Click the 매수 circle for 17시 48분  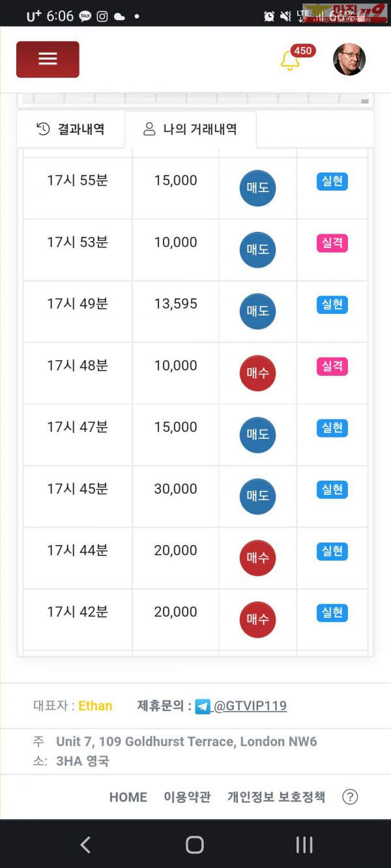point(257,373)
